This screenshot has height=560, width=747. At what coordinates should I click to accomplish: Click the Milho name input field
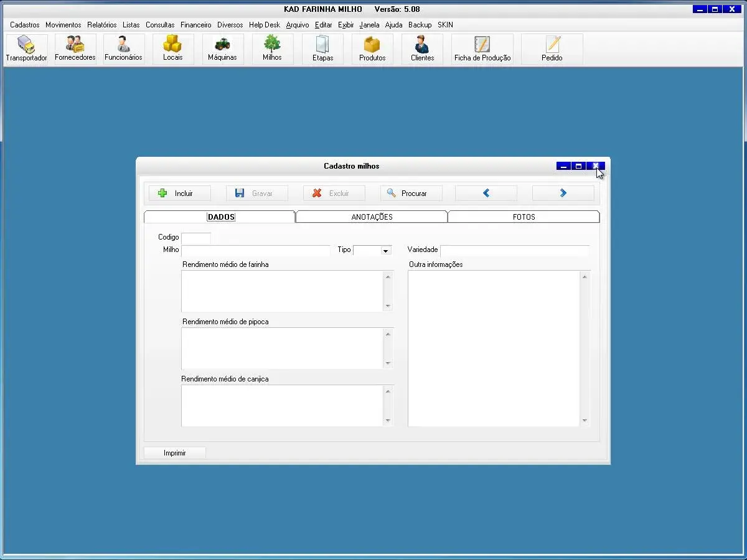pyautogui.click(x=256, y=250)
